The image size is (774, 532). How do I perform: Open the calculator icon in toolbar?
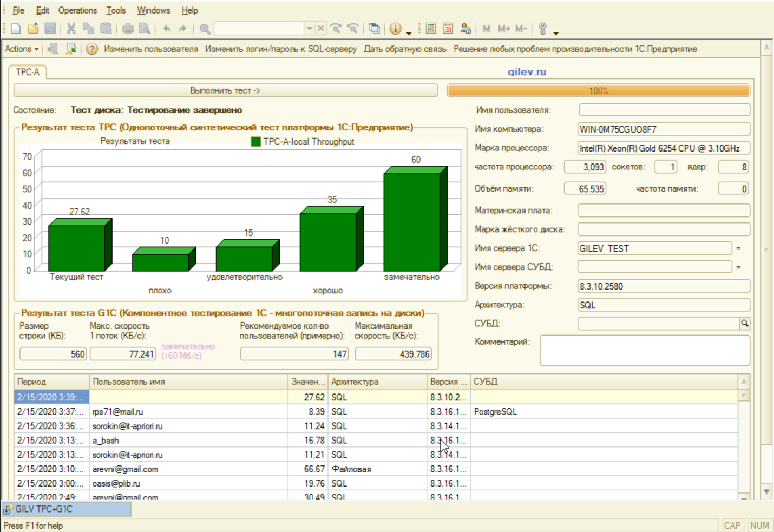point(431,29)
